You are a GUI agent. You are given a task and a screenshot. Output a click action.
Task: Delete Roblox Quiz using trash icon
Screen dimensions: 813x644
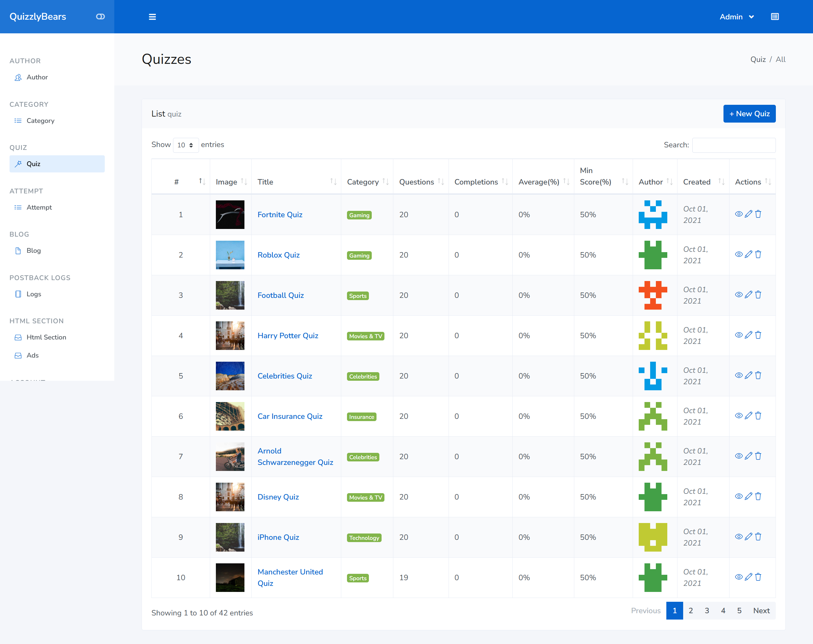(758, 254)
